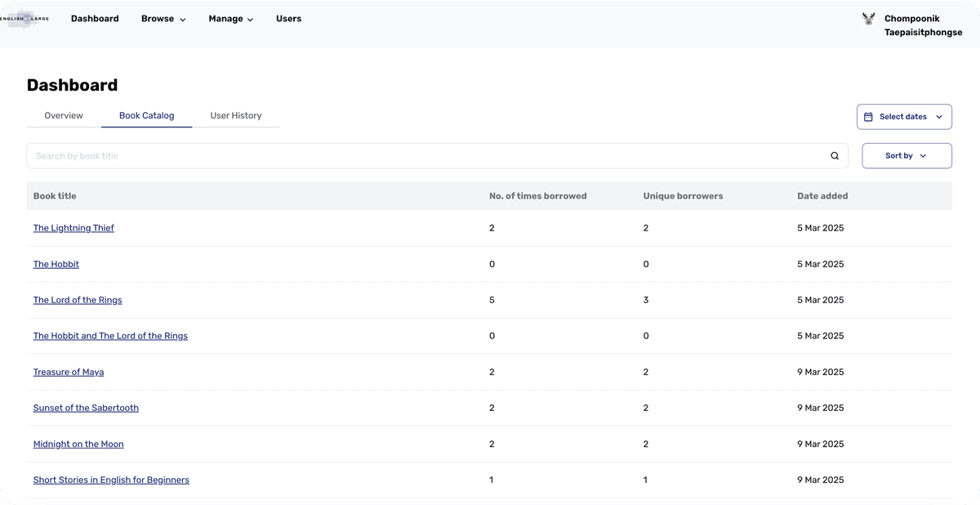Click the user avatar icon
980x505 pixels.
(868, 19)
